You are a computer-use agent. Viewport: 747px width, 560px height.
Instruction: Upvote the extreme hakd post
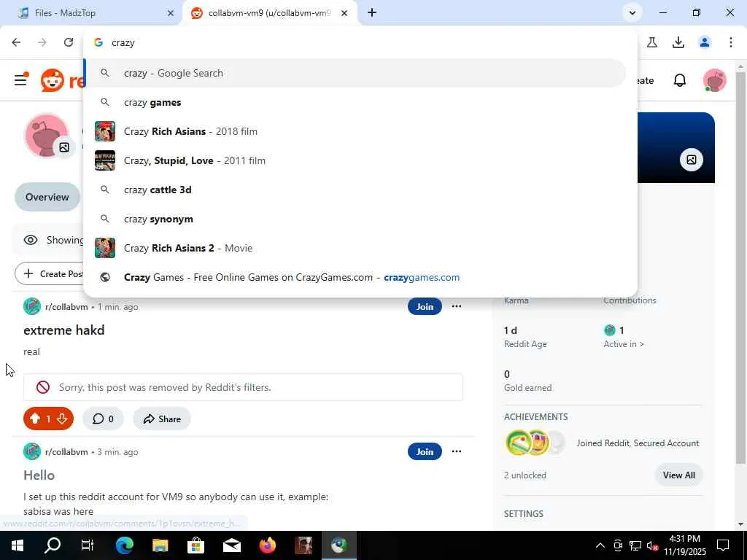[x=35, y=419]
